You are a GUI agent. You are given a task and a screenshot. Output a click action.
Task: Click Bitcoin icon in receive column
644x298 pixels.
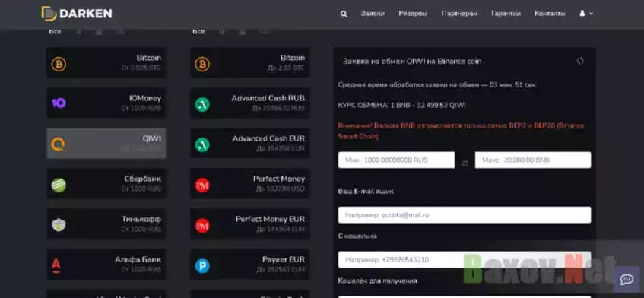[202, 64]
